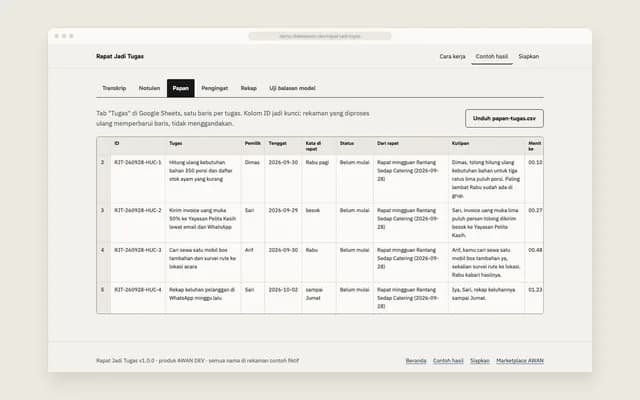Screen dimensions: 640x400
Task: Open the Contoh hasil footer link
Action: (x=448, y=361)
